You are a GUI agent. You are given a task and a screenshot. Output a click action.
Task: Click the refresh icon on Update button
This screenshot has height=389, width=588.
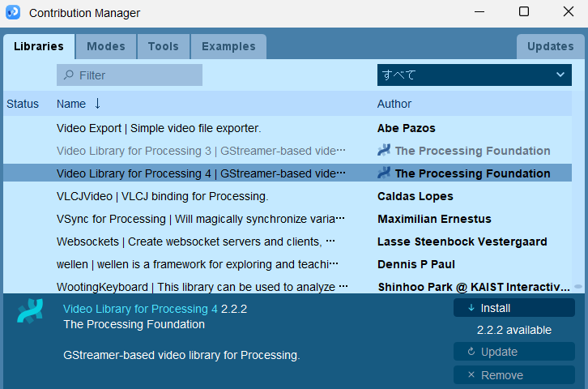click(471, 352)
